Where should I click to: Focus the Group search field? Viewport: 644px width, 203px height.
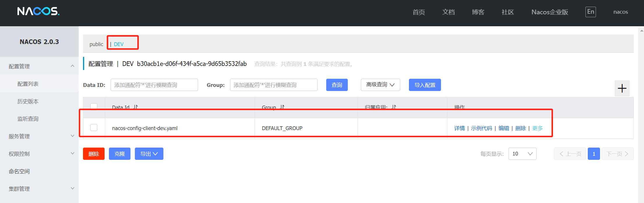(274, 85)
